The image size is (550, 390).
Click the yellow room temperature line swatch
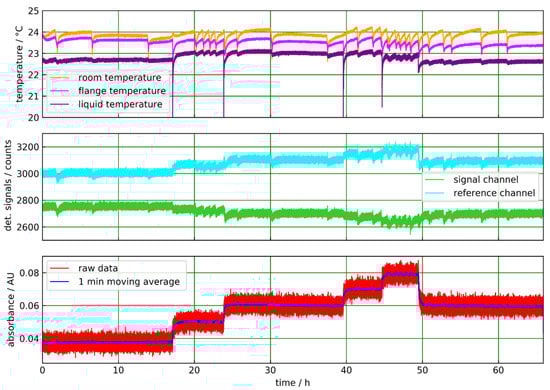point(60,78)
